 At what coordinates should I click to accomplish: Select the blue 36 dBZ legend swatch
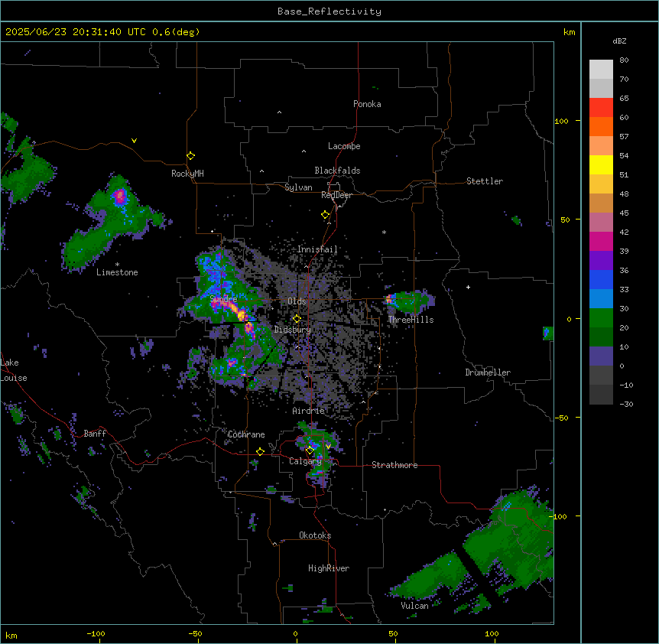(x=601, y=279)
